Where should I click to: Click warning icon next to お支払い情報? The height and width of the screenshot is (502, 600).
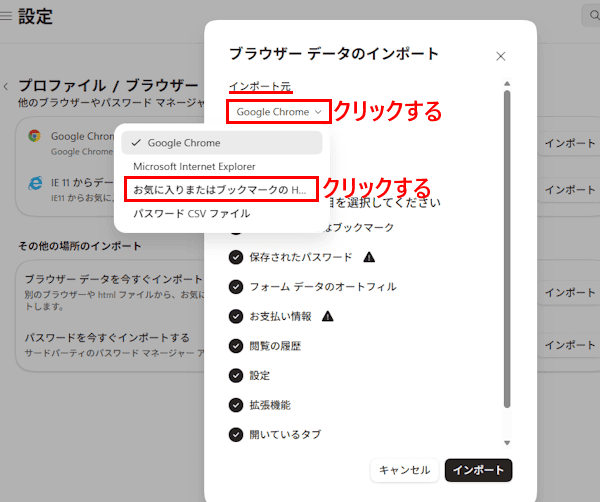[x=328, y=316]
